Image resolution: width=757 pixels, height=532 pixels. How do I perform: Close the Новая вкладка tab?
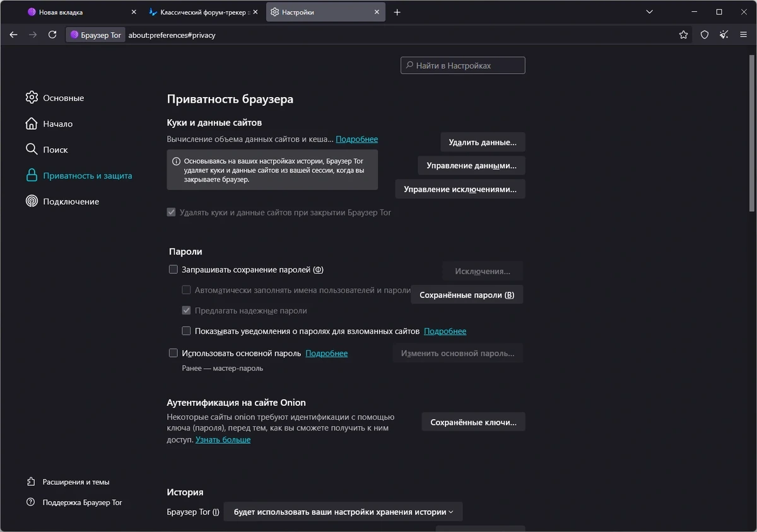pyautogui.click(x=134, y=12)
